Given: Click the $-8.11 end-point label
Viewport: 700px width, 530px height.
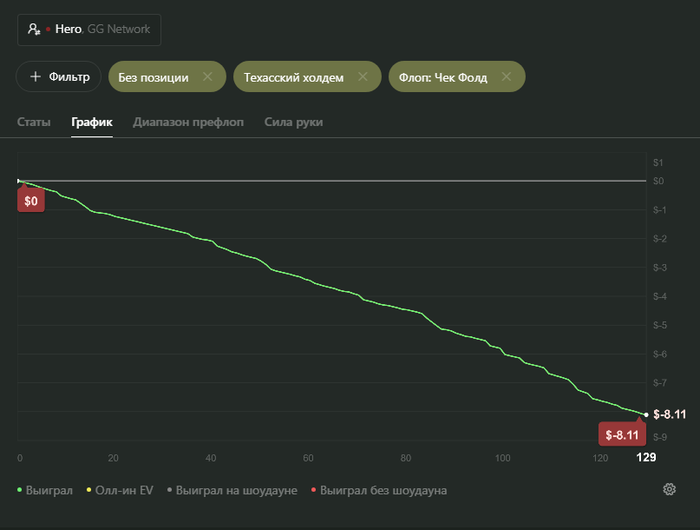Looking at the screenshot, I should 620,434.
